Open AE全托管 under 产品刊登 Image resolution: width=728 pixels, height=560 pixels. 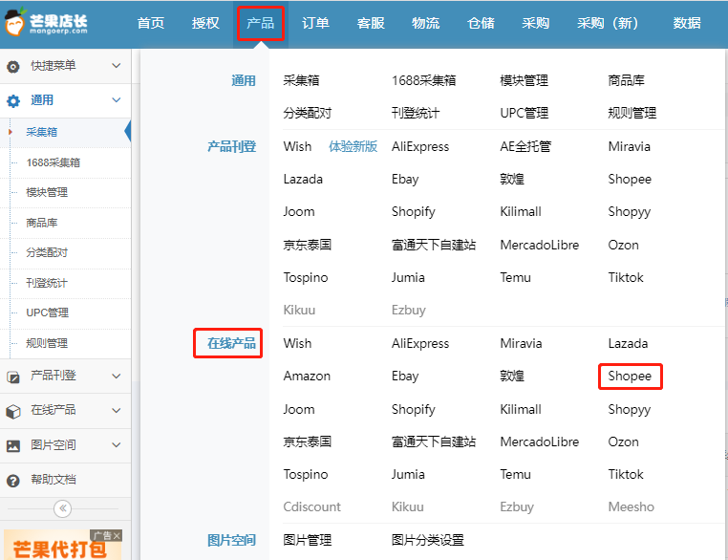point(525,147)
